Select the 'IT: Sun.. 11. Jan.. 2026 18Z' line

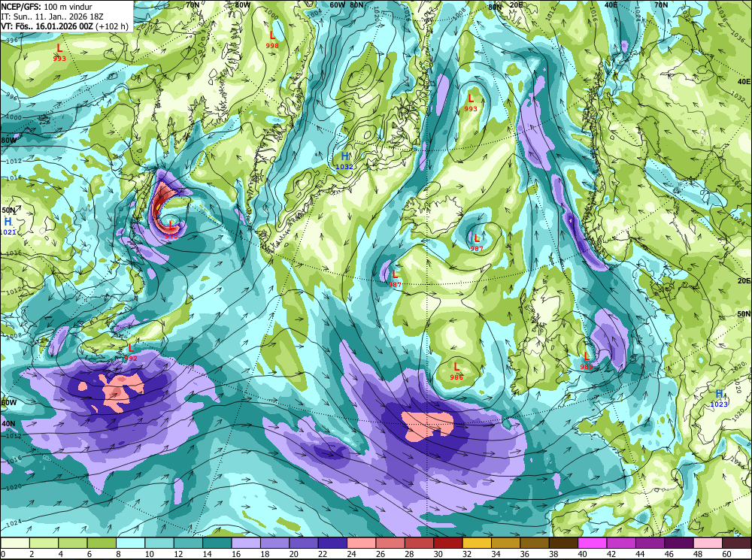[52, 17]
